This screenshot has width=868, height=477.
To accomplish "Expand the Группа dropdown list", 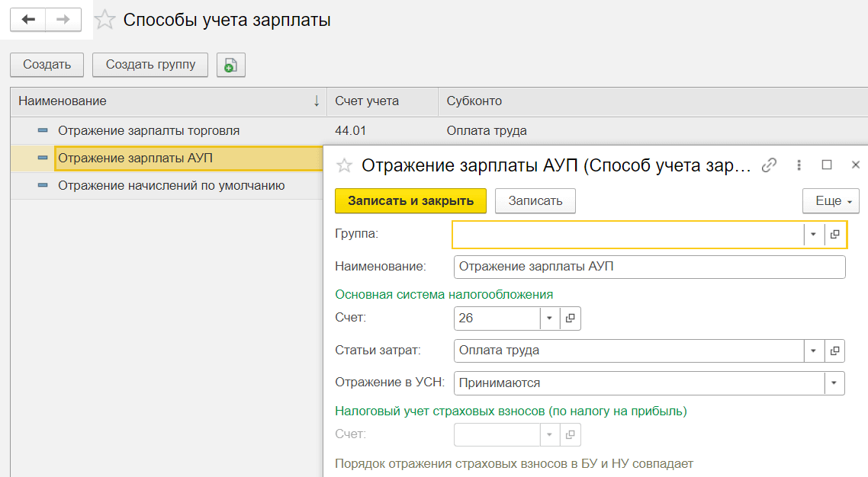I will [x=814, y=235].
